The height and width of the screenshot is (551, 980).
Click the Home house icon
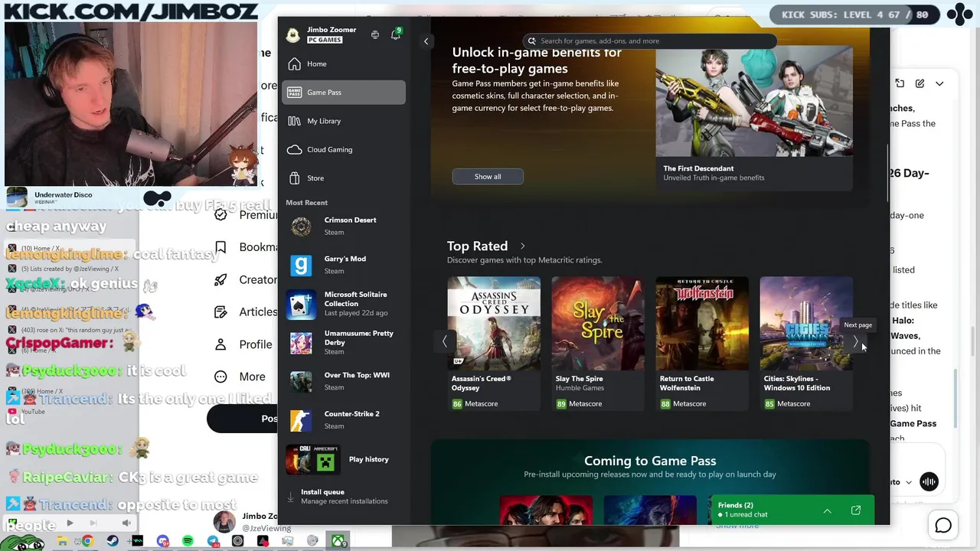(295, 64)
